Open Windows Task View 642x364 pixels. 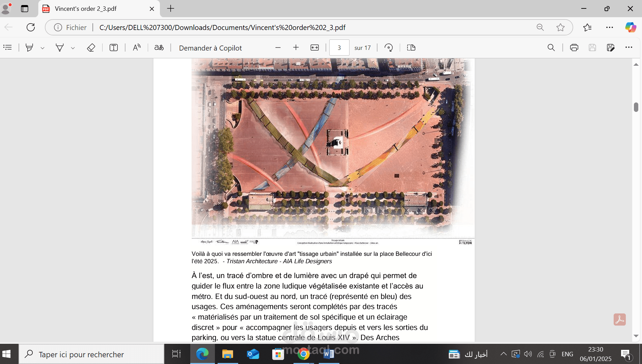click(x=176, y=354)
